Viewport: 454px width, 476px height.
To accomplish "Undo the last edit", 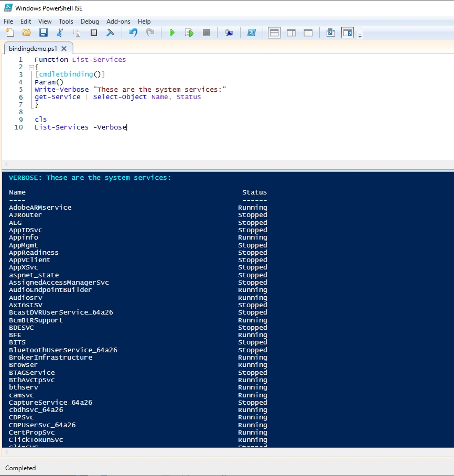I will [x=133, y=33].
